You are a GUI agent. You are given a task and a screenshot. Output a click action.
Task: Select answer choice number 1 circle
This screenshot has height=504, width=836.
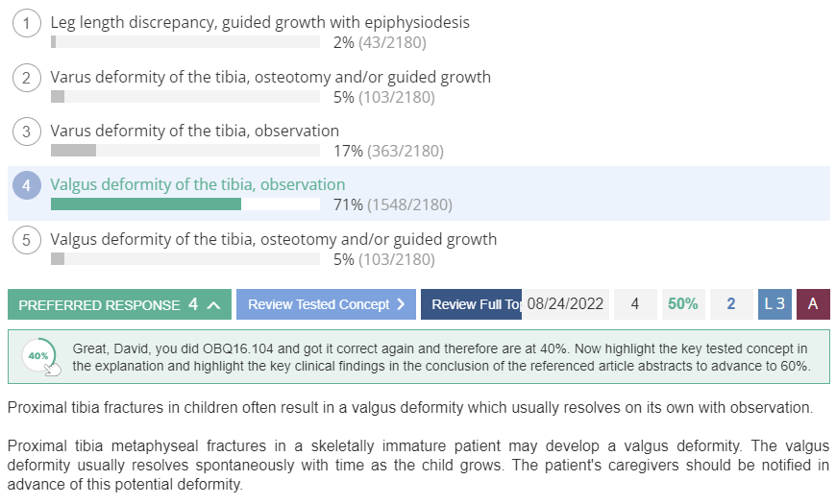point(27,23)
